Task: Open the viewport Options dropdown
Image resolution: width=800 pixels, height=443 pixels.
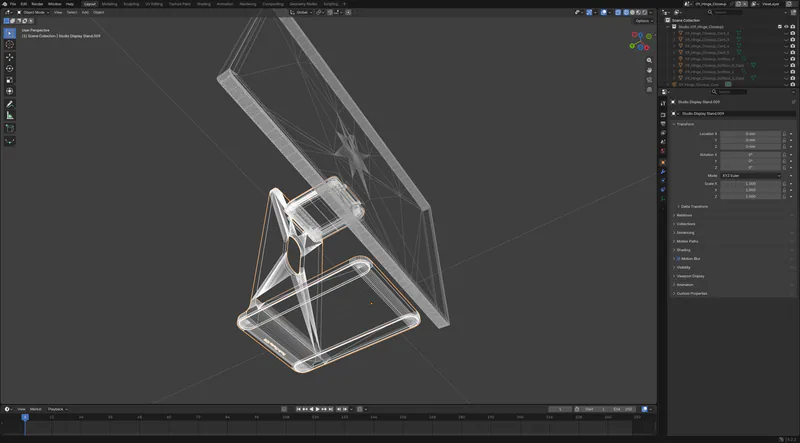Action: coord(643,21)
